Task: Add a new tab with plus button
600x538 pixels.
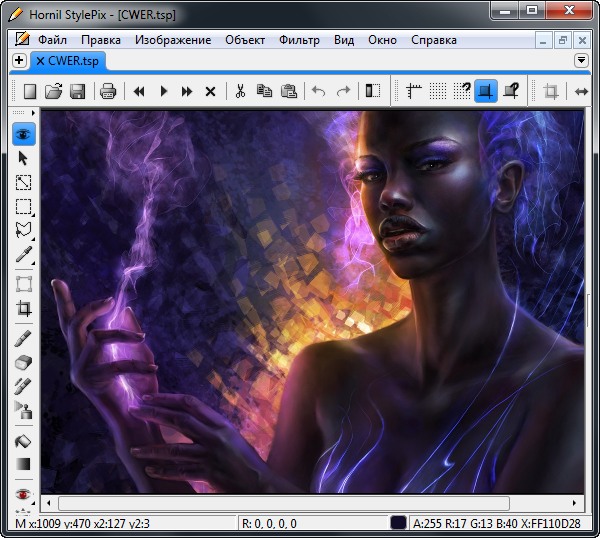Action: (x=19, y=61)
